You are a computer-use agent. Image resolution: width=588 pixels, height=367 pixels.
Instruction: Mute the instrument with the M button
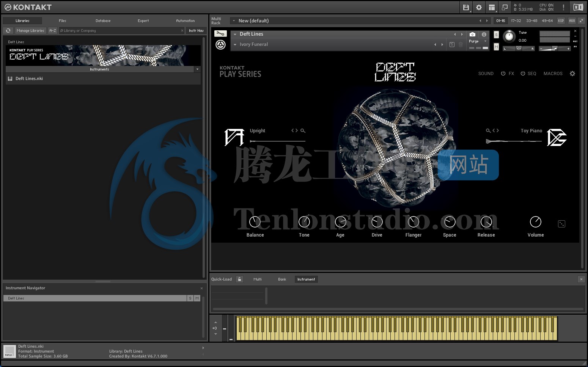click(496, 47)
